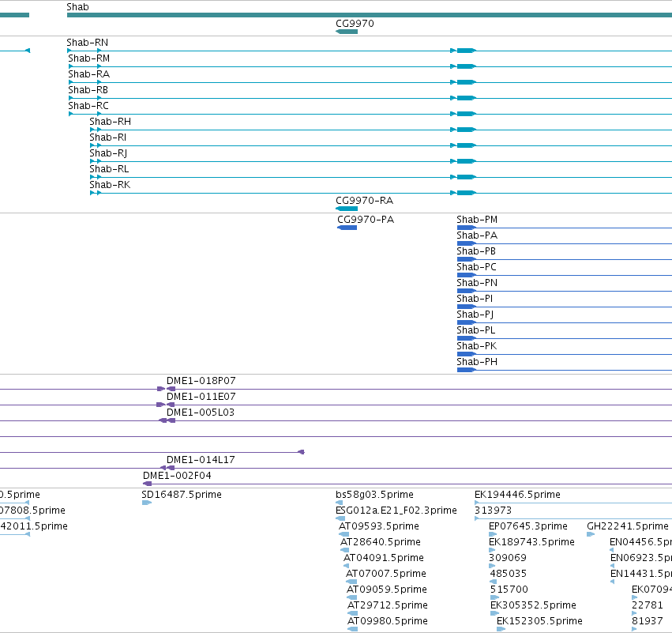Click the CG9970-PA protein label
Viewport: 672px width, 633px height.
click(x=366, y=220)
